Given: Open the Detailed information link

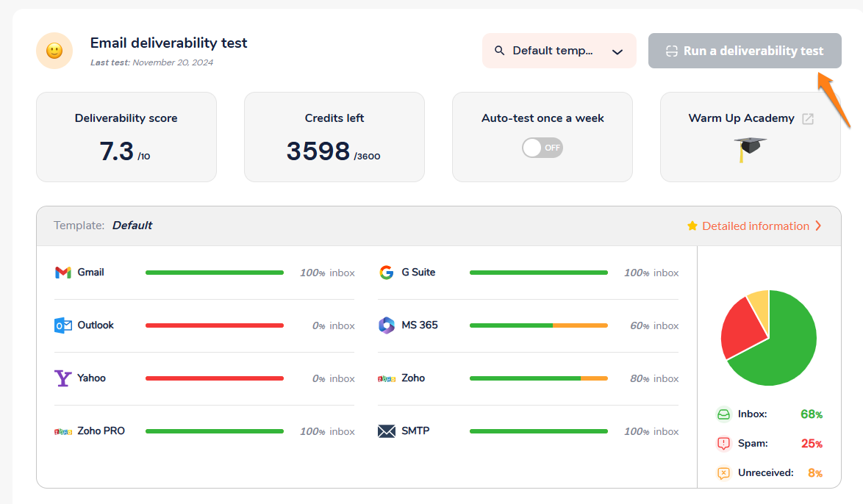Looking at the screenshot, I should point(755,226).
